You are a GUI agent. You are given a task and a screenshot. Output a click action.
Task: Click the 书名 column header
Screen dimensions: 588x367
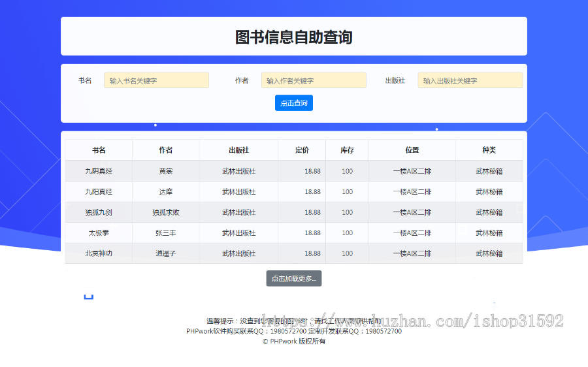(x=99, y=150)
